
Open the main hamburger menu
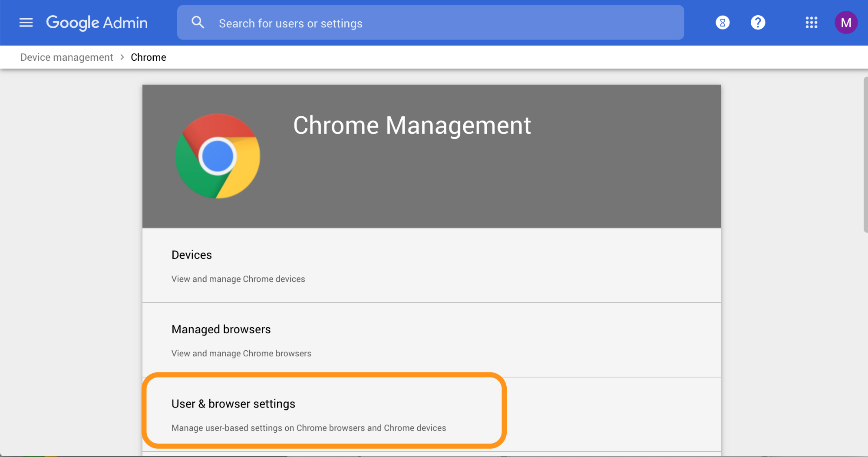pos(26,23)
